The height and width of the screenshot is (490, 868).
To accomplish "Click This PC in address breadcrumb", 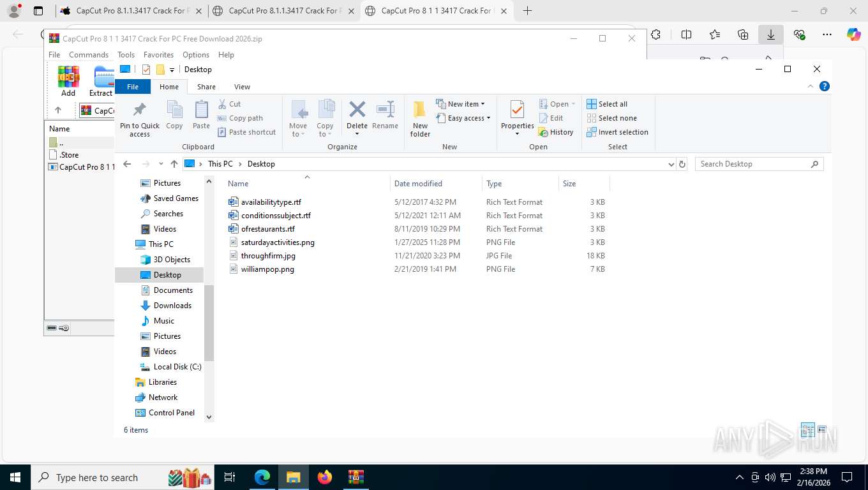I will click(220, 164).
